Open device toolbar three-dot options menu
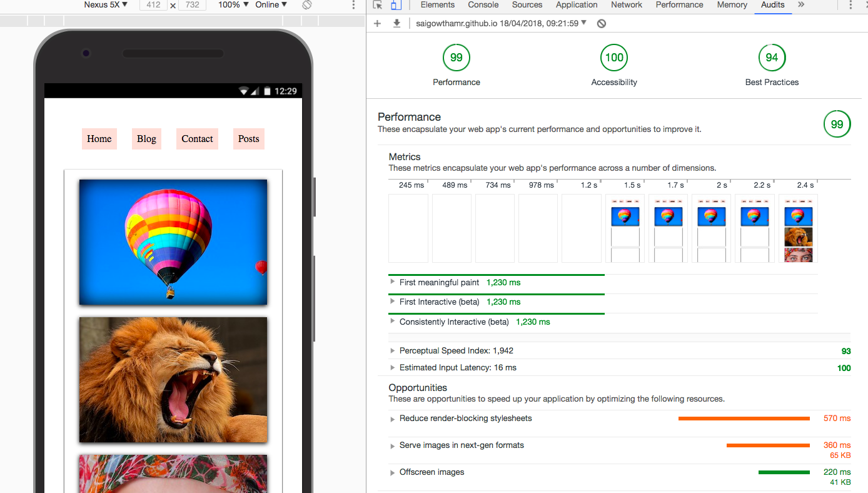 click(354, 5)
